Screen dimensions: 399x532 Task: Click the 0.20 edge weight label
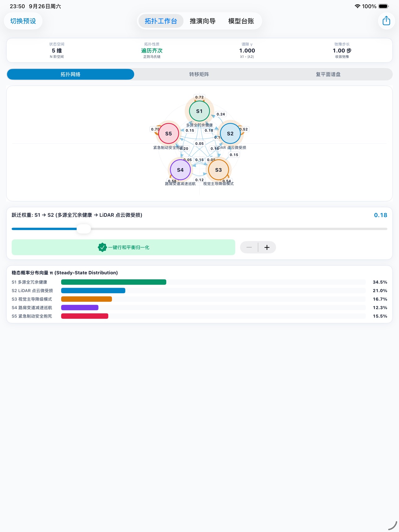tap(184, 149)
